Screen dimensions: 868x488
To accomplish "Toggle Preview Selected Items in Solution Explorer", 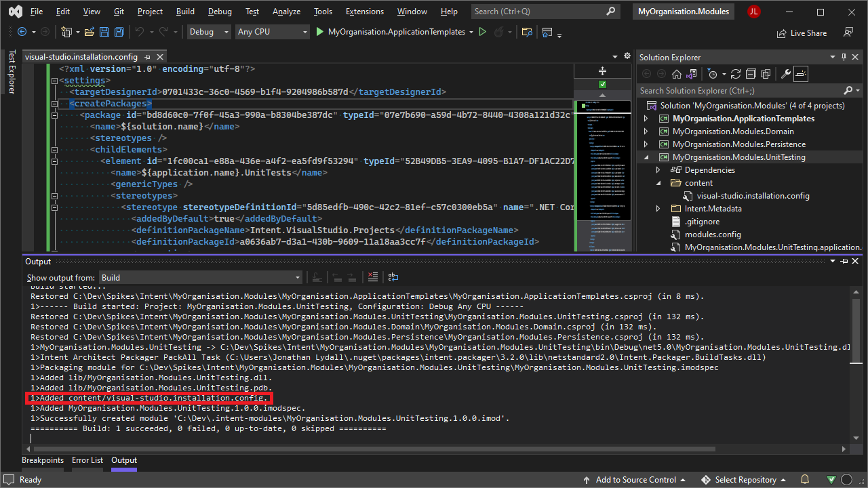I will tap(801, 74).
